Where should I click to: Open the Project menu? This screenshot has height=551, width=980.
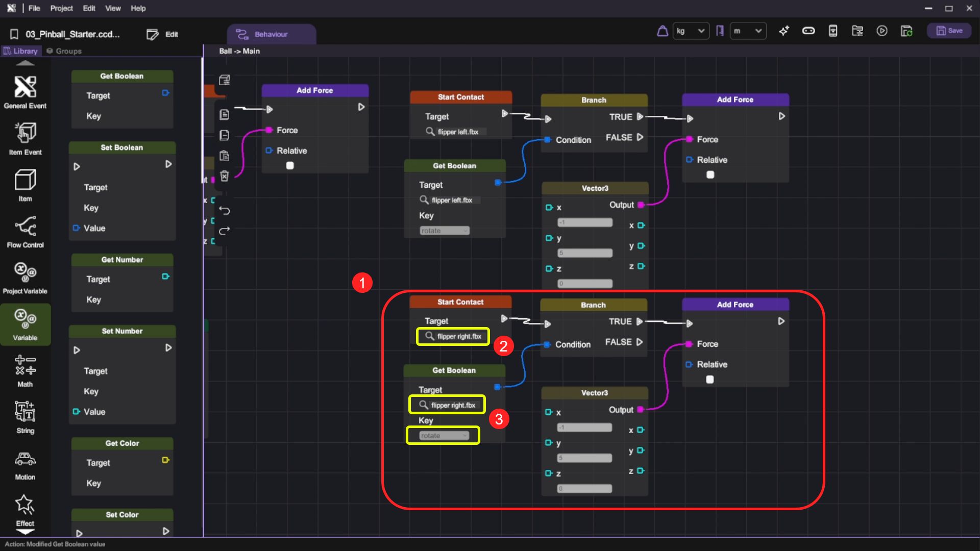(x=61, y=8)
